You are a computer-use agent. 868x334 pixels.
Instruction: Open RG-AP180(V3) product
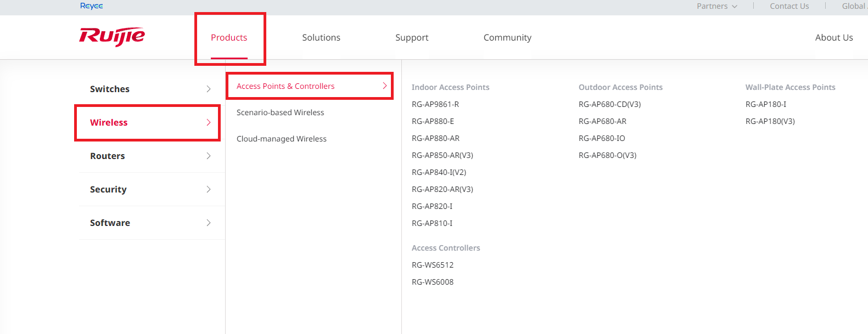tap(770, 121)
